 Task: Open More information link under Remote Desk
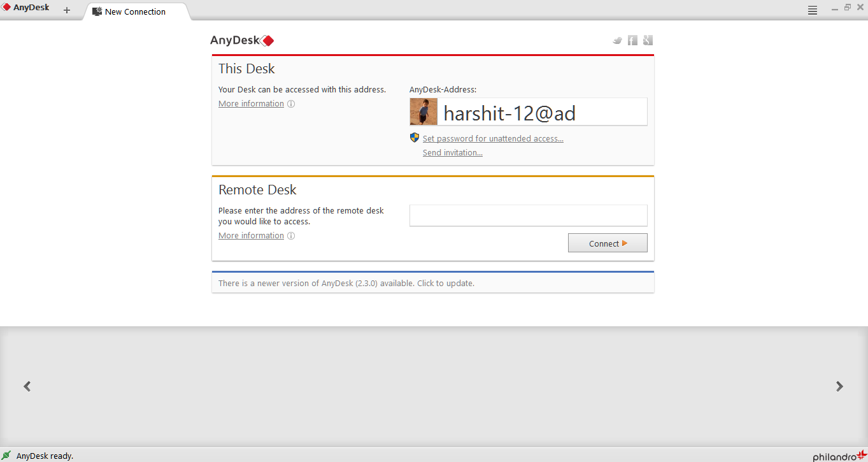click(251, 236)
